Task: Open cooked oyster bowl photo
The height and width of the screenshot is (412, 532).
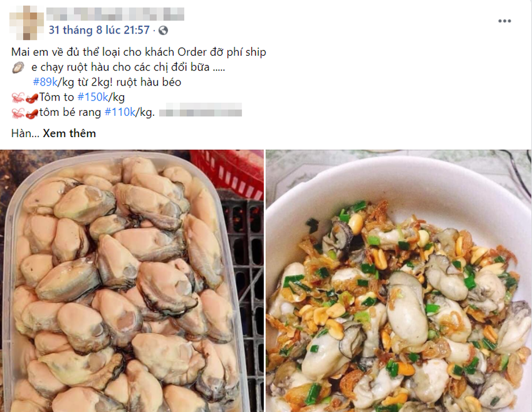Action: (398, 281)
